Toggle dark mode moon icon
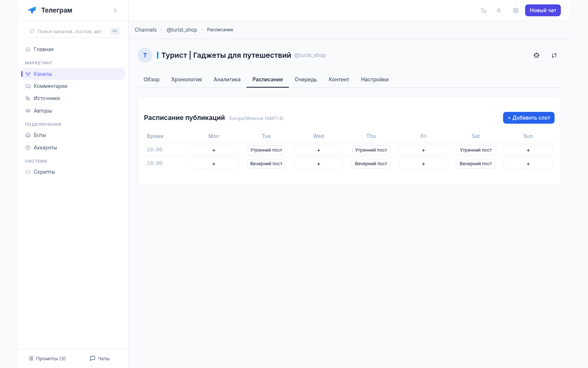Screen dimensions: 588x368 coord(484,10)
